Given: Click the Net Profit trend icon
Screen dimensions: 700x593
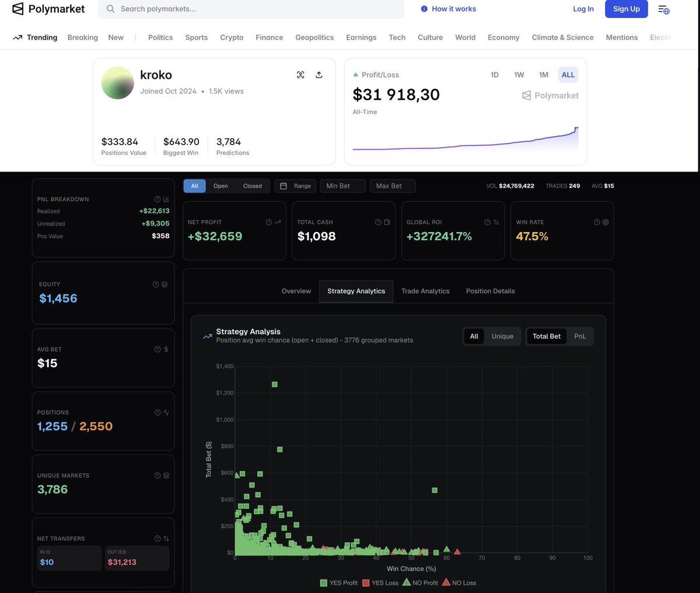Looking at the screenshot, I should 278,222.
